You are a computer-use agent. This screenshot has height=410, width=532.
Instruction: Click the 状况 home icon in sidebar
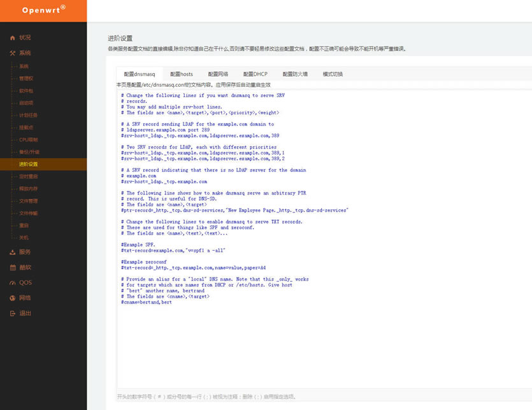pyautogui.click(x=12, y=38)
